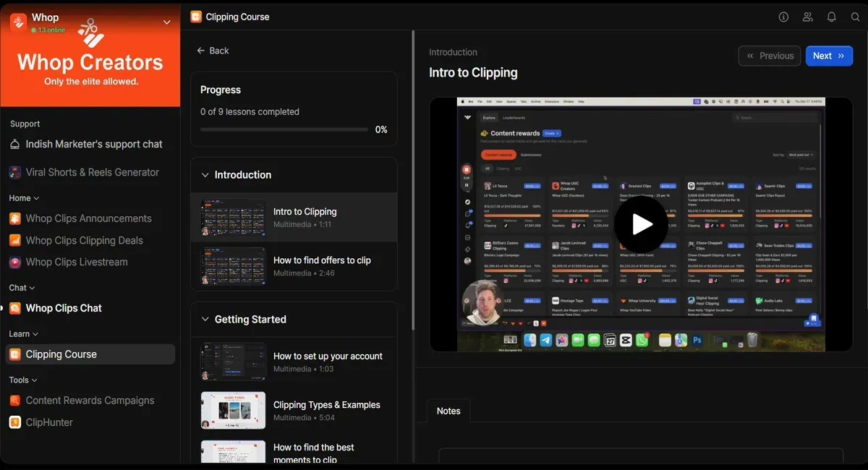Play the Intro to Clipping video

641,224
